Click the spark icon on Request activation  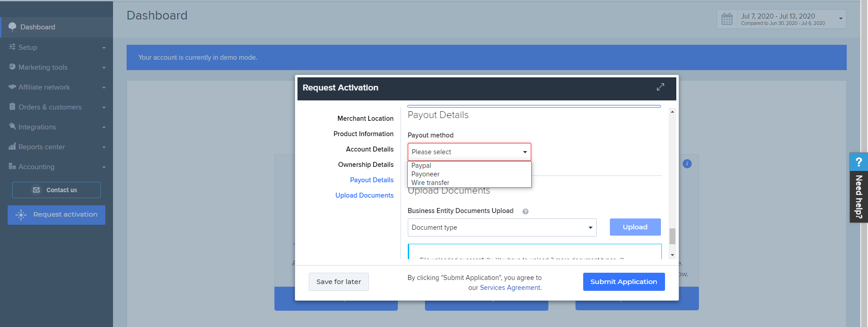(21, 215)
